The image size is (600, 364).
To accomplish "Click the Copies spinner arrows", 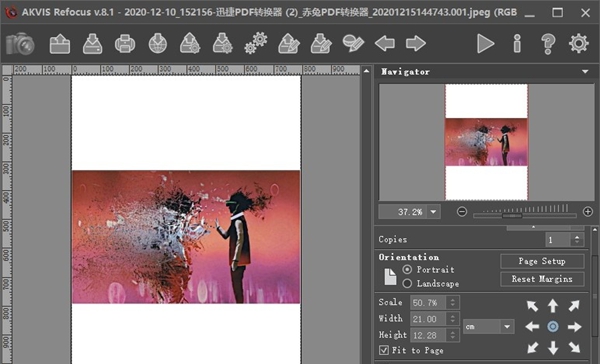I will [577, 240].
